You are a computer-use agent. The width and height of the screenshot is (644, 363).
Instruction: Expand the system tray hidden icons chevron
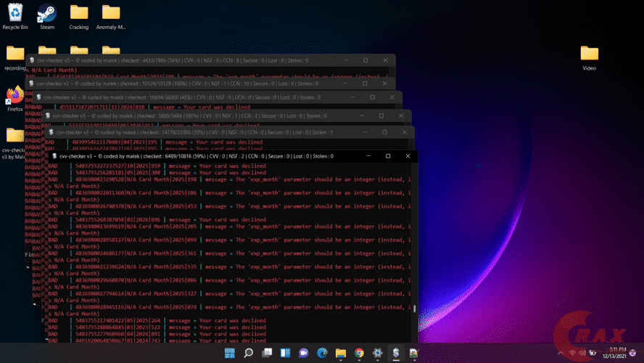coord(561,354)
